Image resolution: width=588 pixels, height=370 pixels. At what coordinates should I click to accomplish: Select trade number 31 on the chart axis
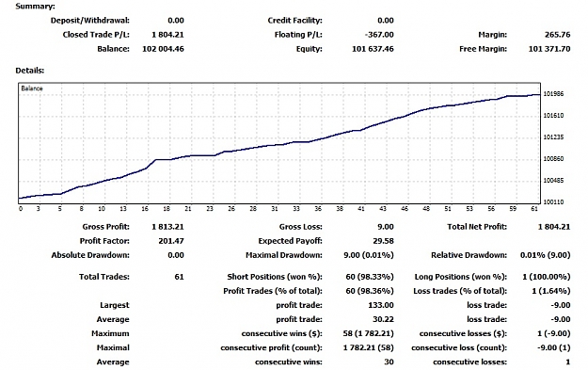point(275,209)
